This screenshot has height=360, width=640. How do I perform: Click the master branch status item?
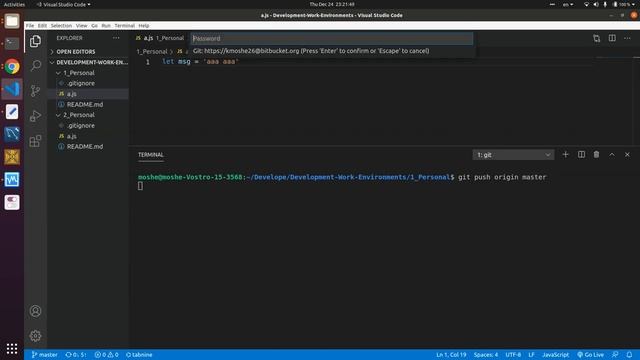click(x=44, y=355)
